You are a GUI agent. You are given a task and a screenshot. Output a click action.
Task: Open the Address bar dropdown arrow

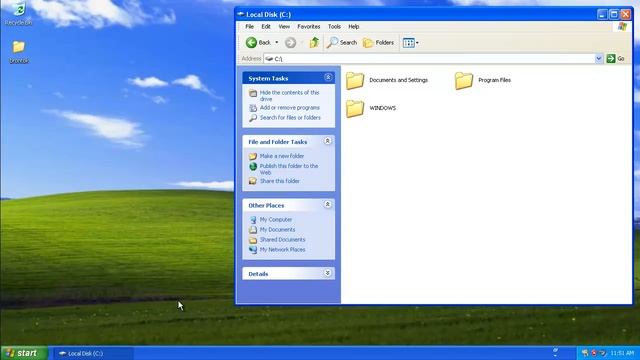coord(598,58)
